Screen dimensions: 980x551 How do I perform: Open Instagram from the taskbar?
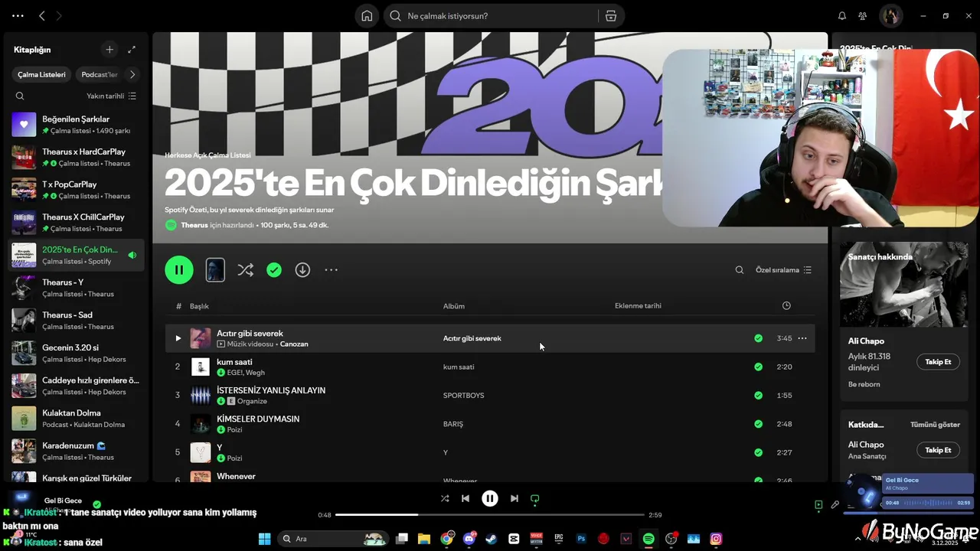point(716,539)
